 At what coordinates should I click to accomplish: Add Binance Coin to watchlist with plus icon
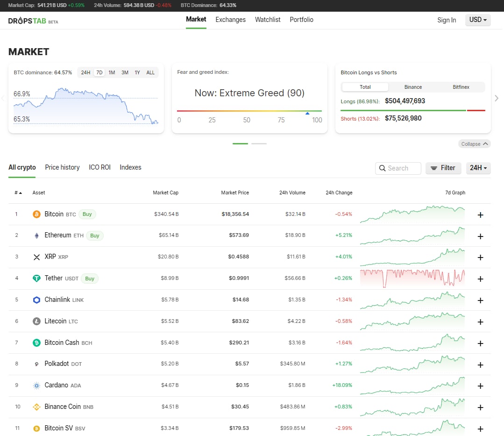481,407
